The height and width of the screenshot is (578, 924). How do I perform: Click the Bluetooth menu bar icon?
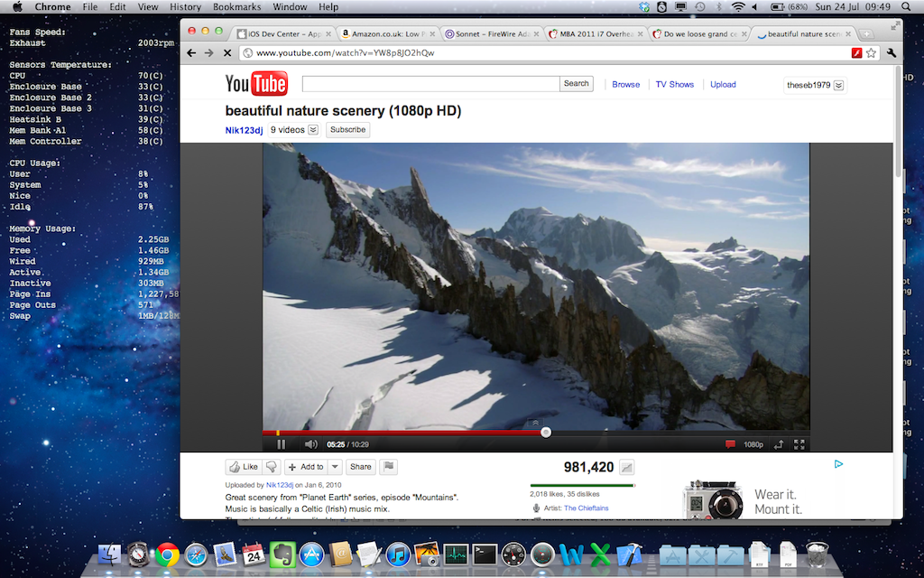click(x=719, y=7)
